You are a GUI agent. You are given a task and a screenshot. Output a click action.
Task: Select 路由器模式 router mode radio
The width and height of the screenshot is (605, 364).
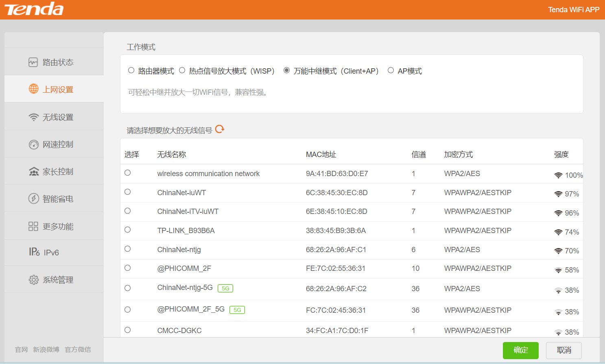(x=131, y=70)
